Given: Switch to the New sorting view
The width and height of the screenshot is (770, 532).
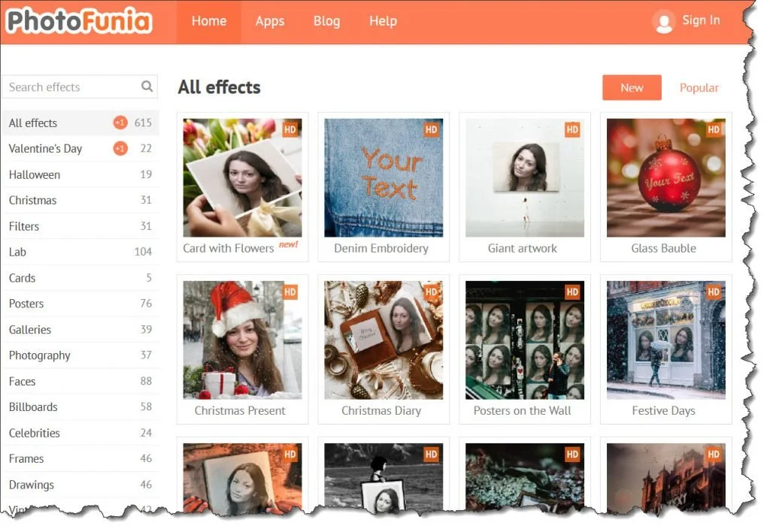Looking at the screenshot, I should click(x=631, y=87).
